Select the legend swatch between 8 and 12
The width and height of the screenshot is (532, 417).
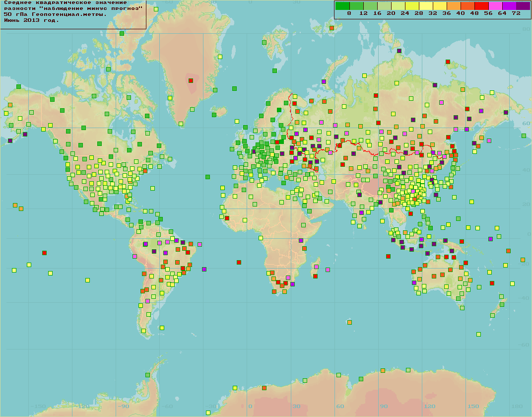point(356,6)
